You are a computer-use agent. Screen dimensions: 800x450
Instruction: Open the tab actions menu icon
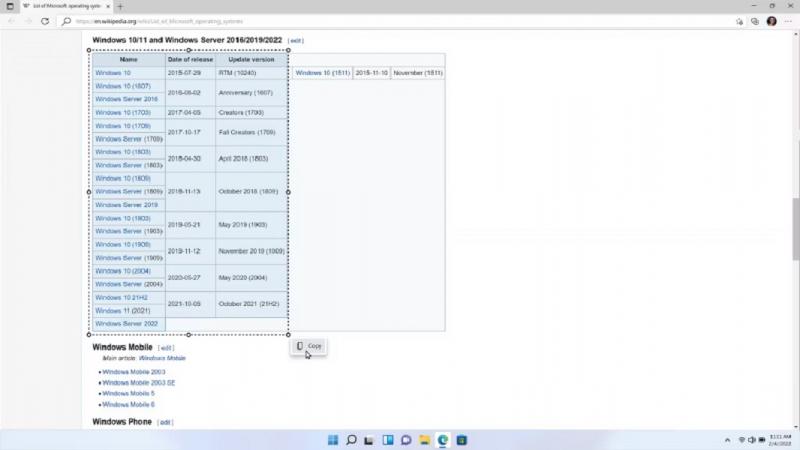tap(10, 7)
